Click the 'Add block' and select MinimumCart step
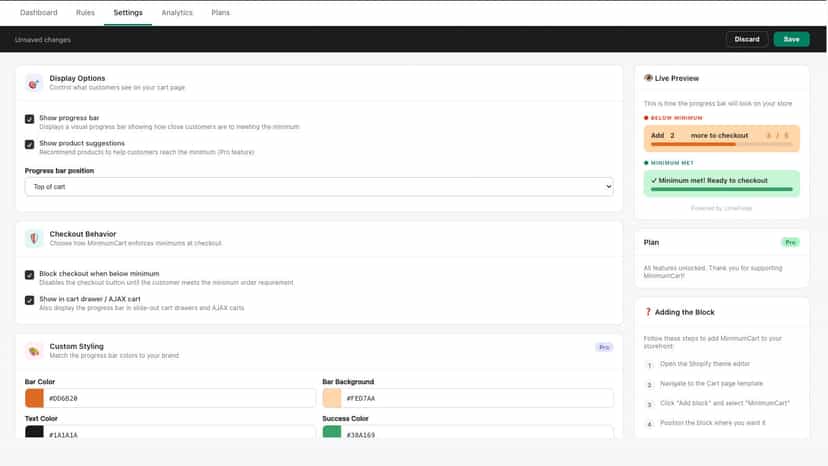Viewport: 828px width, 466px height. pos(724,403)
